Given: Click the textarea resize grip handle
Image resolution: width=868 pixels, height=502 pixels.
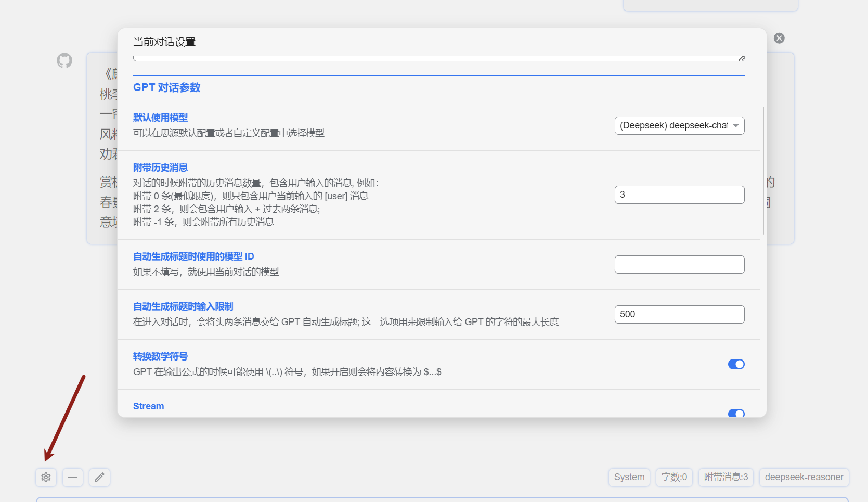Looking at the screenshot, I should click(x=741, y=58).
